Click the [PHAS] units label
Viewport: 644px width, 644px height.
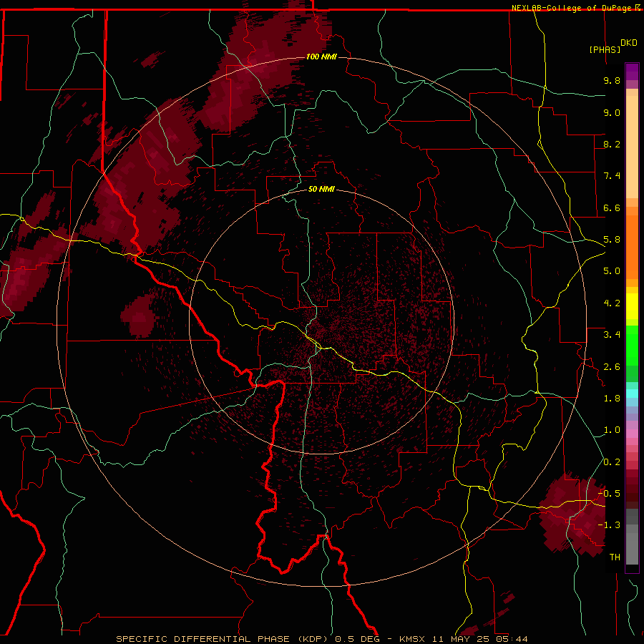point(605,49)
